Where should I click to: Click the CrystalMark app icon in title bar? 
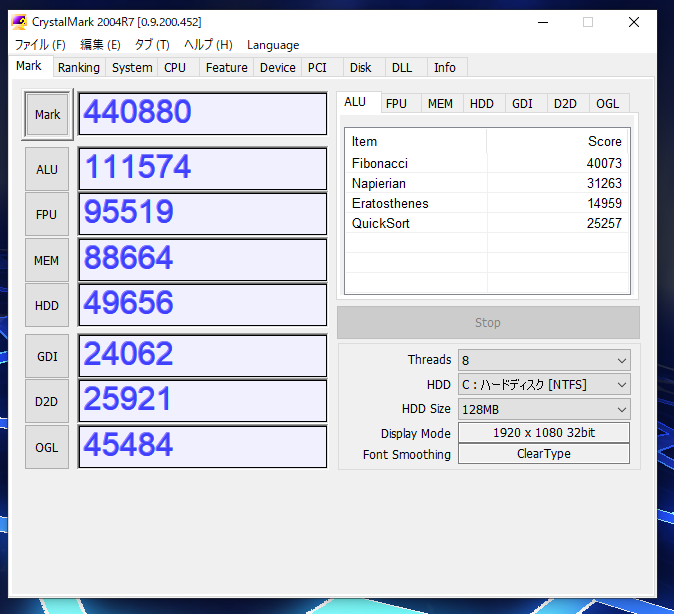tap(18, 22)
